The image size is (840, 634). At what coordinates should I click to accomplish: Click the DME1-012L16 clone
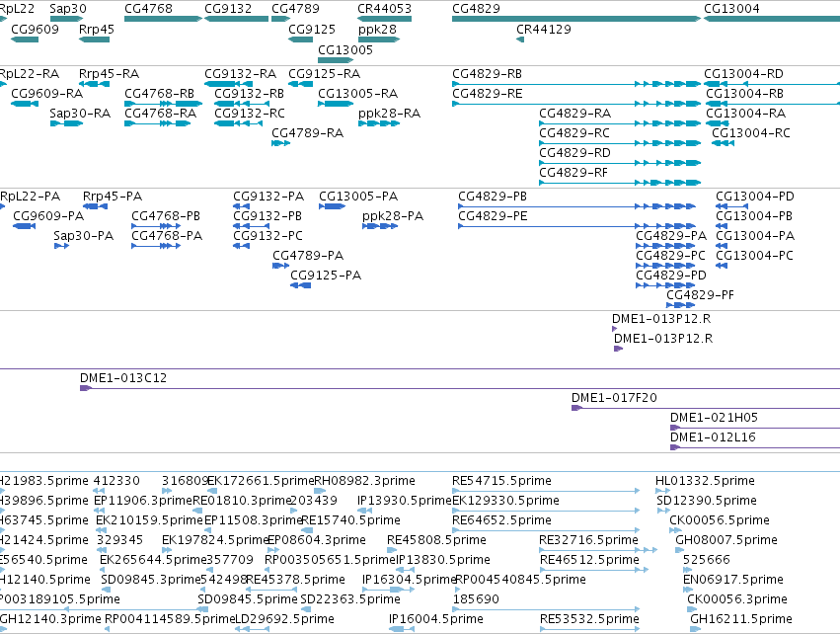click(755, 447)
